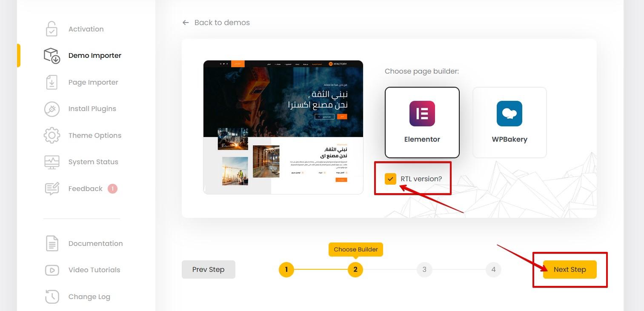644x311 pixels.
Task: Click the System Status monitor icon
Action: (x=52, y=162)
